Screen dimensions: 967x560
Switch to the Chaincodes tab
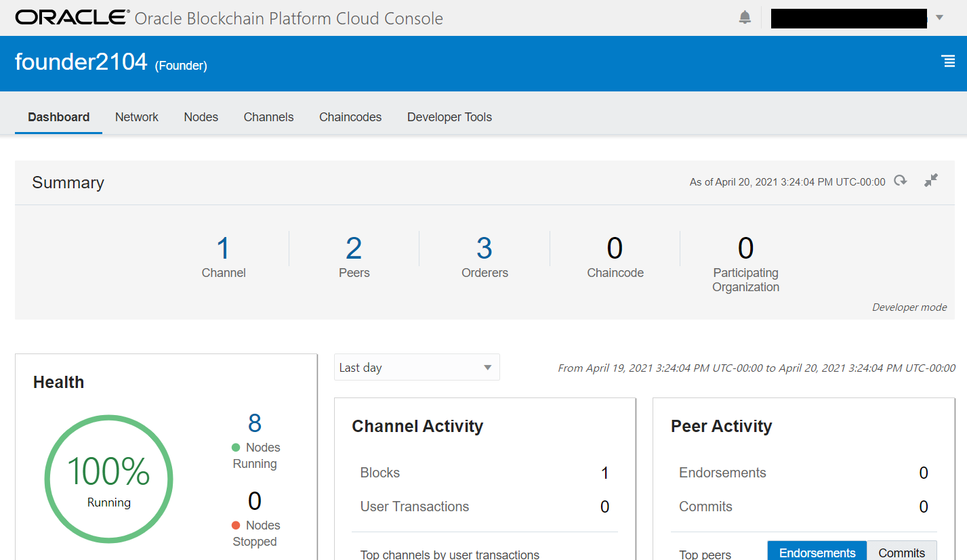click(x=350, y=117)
